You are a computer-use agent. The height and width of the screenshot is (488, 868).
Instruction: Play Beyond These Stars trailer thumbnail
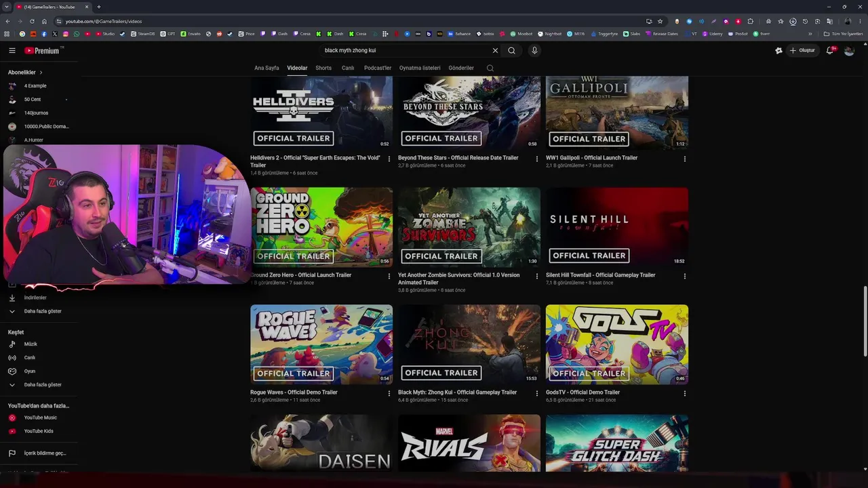469,113
